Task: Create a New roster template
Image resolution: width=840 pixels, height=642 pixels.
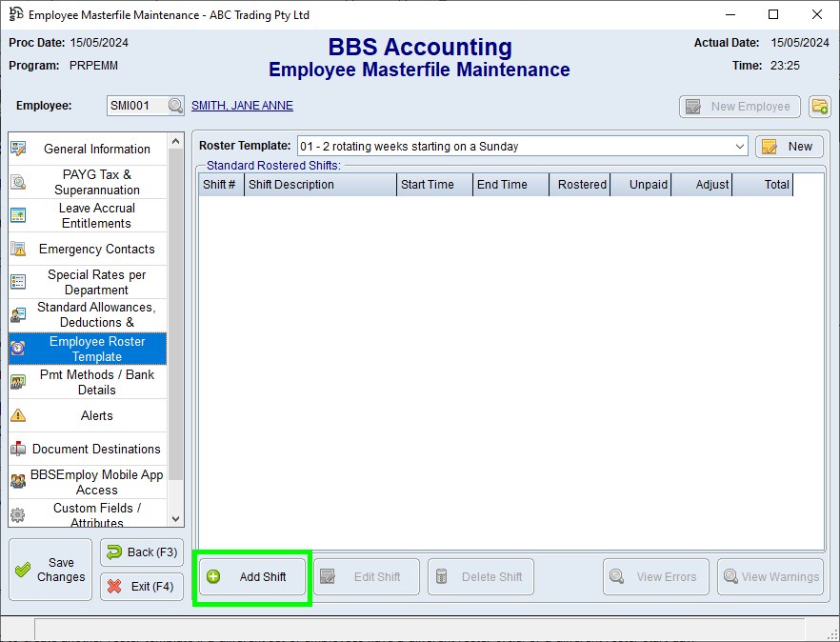Action: (x=789, y=147)
